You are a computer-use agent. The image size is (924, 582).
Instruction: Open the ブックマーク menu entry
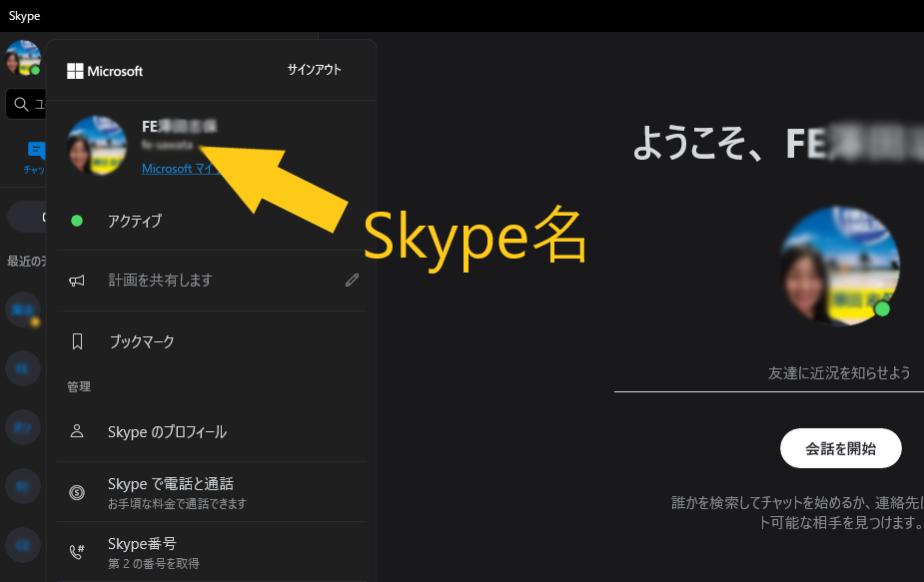pos(141,341)
